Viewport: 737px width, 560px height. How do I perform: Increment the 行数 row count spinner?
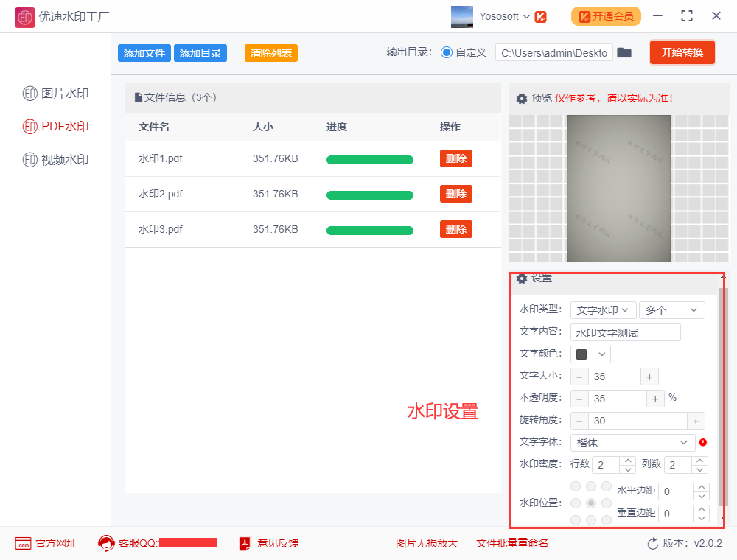click(x=628, y=461)
